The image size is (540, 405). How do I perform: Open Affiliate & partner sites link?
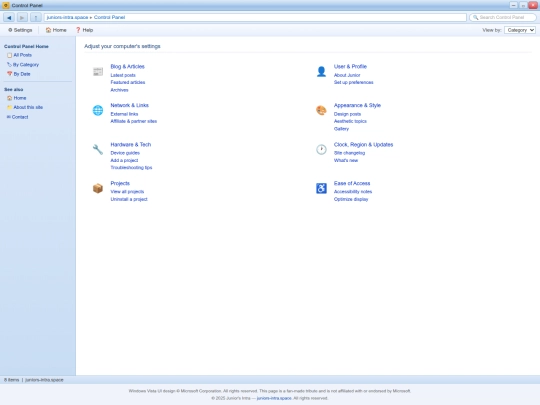coord(134,121)
